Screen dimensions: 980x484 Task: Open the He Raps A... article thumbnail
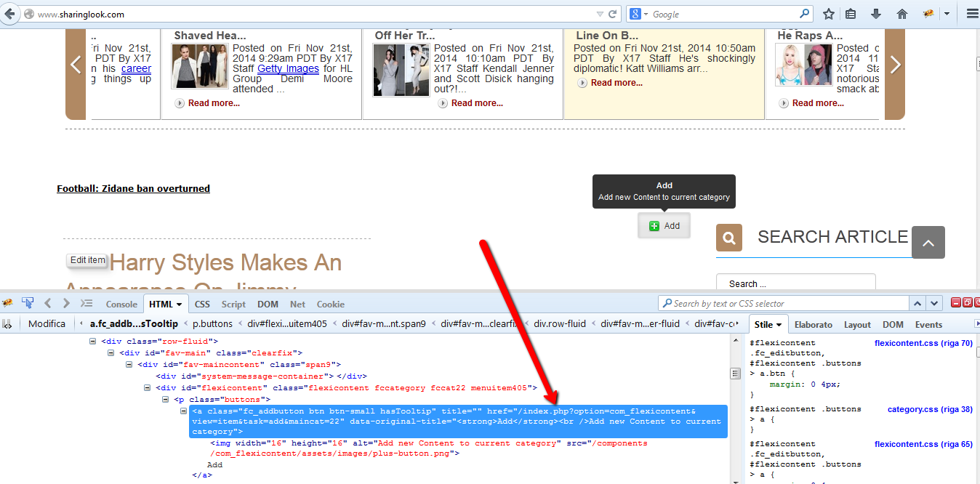[803, 65]
